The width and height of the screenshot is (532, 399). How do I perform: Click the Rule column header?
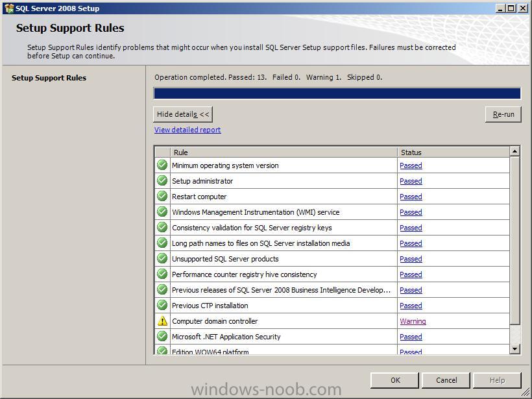pyautogui.click(x=284, y=152)
